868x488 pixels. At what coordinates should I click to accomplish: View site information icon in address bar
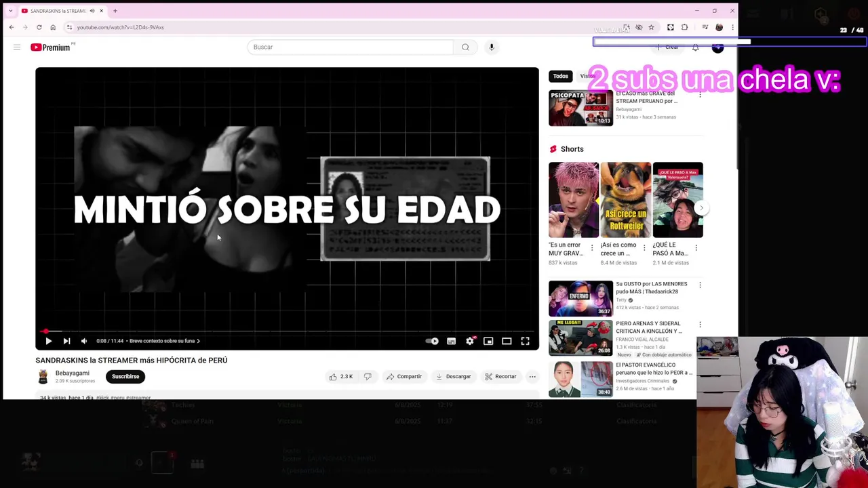(69, 27)
